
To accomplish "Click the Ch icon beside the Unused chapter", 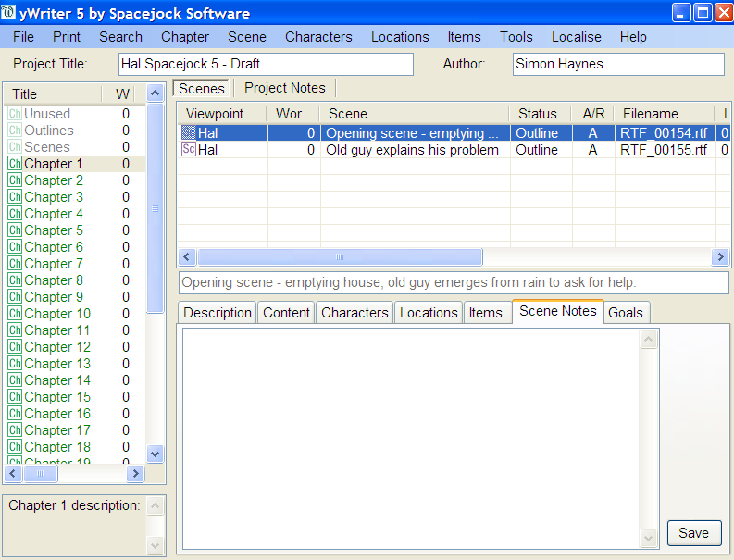I will pos(14,114).
